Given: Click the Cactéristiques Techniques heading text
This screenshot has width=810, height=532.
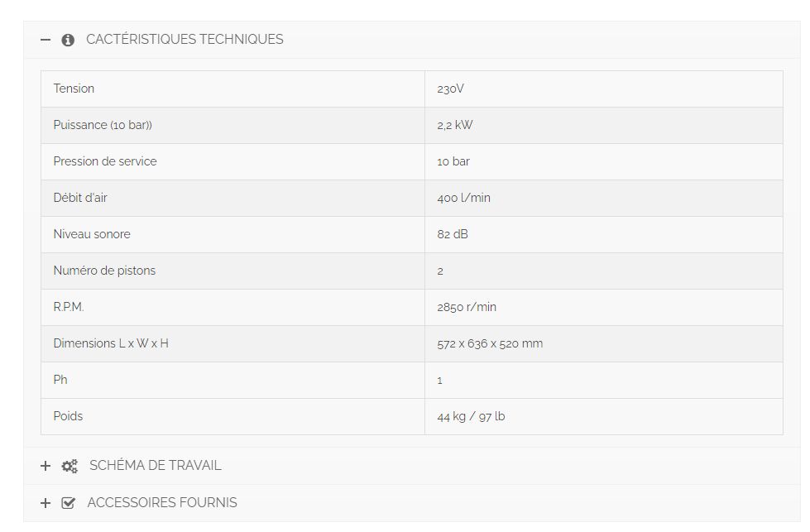Looking at the screenshot, I should (185, 39).
